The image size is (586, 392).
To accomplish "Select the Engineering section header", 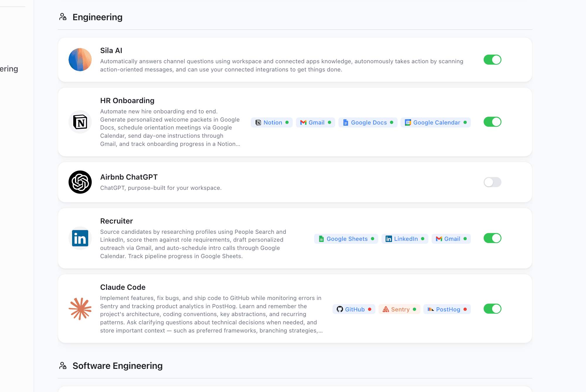I will coord(97,17).
